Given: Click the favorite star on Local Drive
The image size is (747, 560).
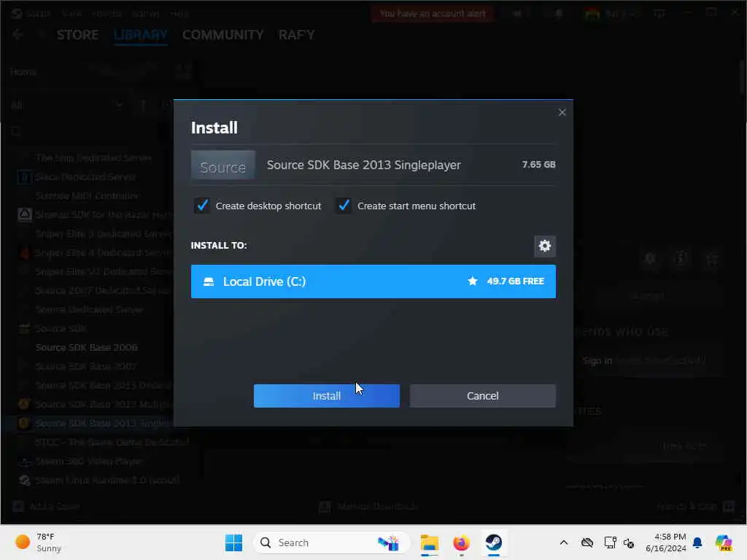Looking at the screenshot, I should click(x=472, y=281).
